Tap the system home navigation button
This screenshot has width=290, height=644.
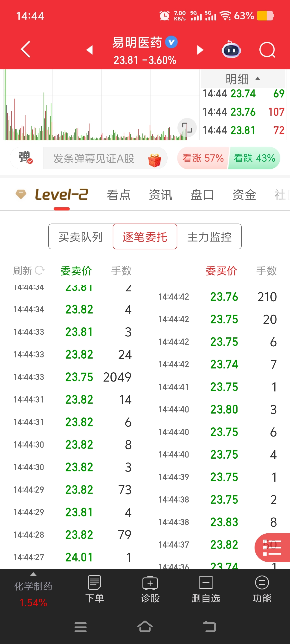tap(145, 626)
